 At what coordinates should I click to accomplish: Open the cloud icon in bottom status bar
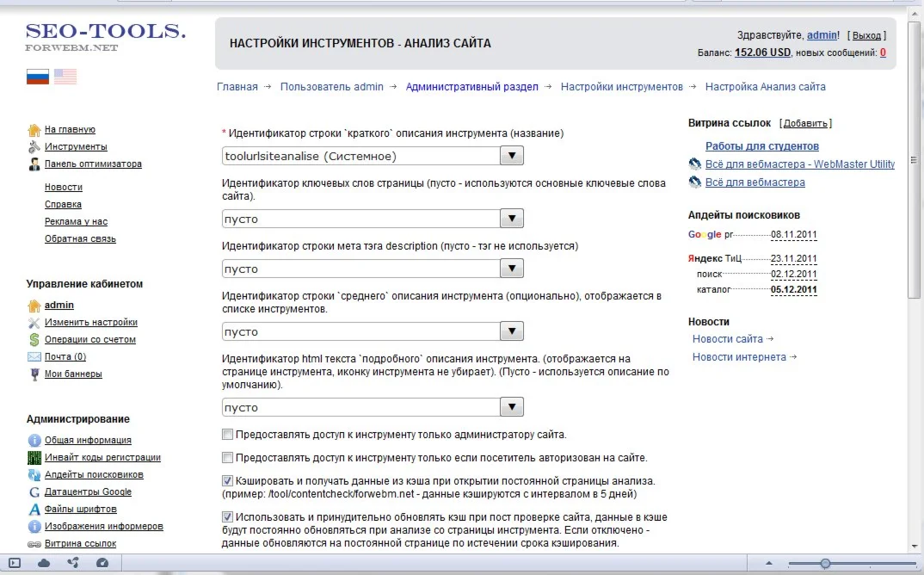tap(44, 563)
